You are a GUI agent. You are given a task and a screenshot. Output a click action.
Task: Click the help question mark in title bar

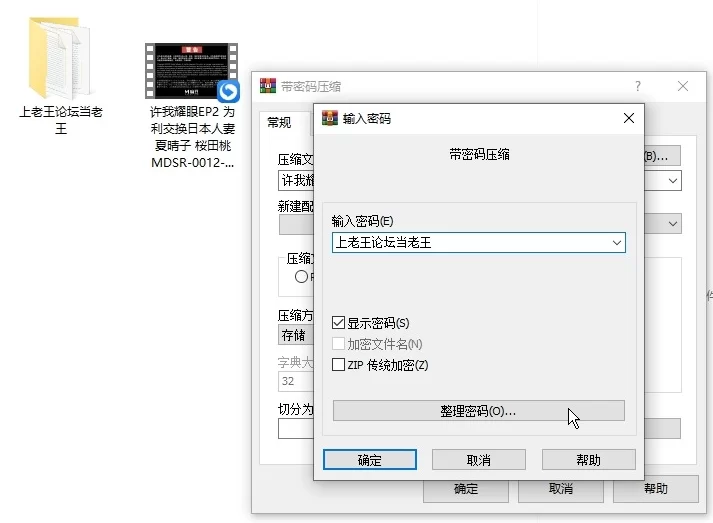[638, 86]
